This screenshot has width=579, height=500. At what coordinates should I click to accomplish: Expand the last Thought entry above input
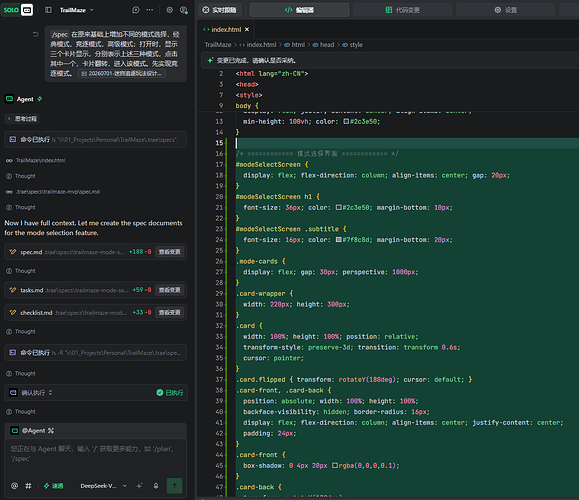click(x=21, y=412)
